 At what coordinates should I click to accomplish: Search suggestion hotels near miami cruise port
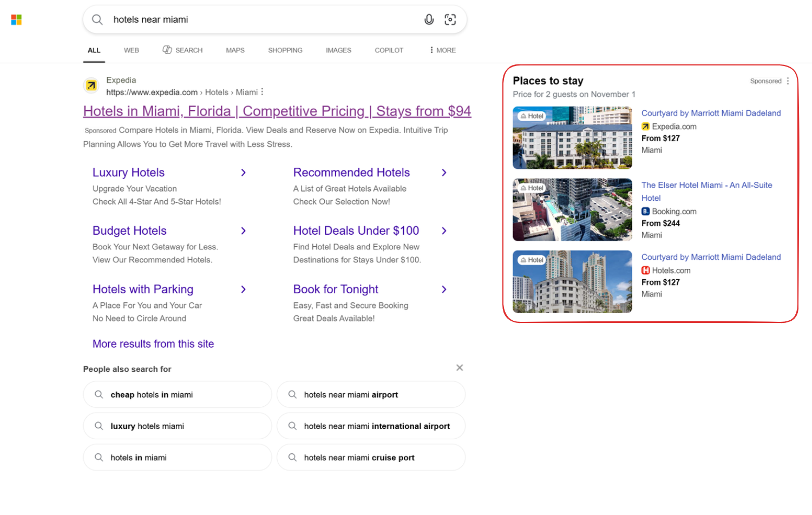tap(371, 457)
